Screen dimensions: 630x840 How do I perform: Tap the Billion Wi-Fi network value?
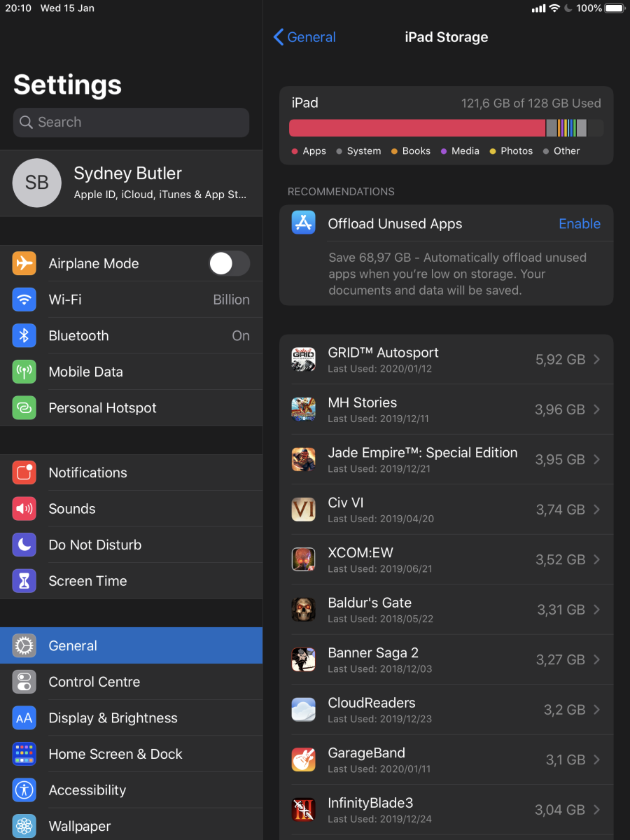[x=231, y=300]
